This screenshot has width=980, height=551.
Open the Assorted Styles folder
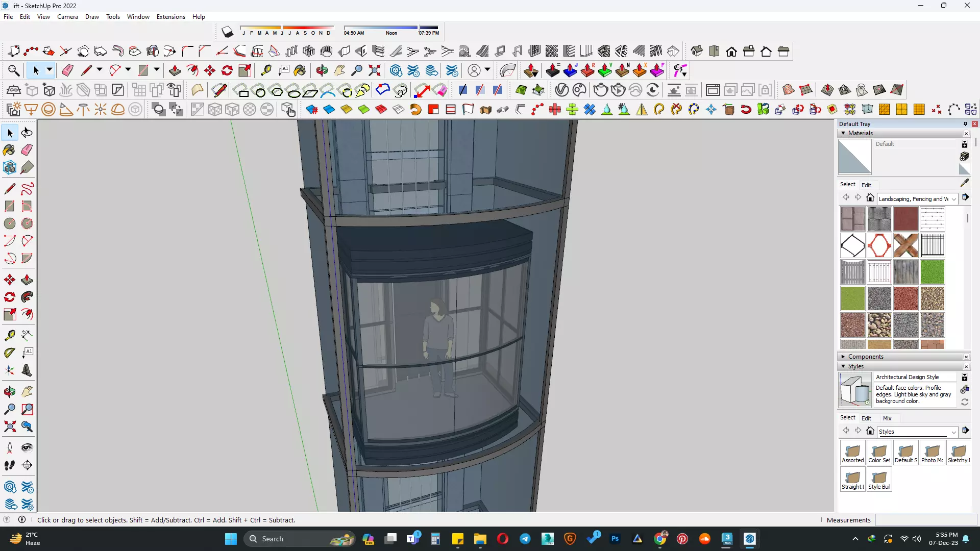(x=853, y=452)
